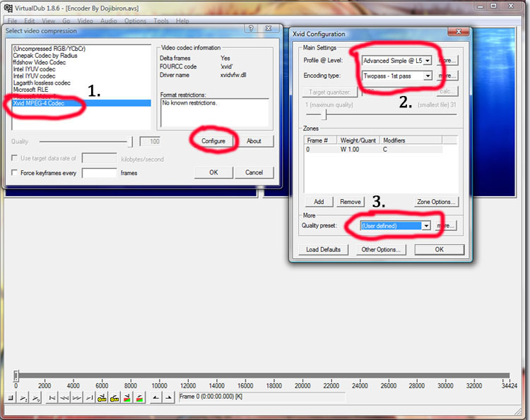
Task: Start input playback in toolbar
Action: coord(23,397)
